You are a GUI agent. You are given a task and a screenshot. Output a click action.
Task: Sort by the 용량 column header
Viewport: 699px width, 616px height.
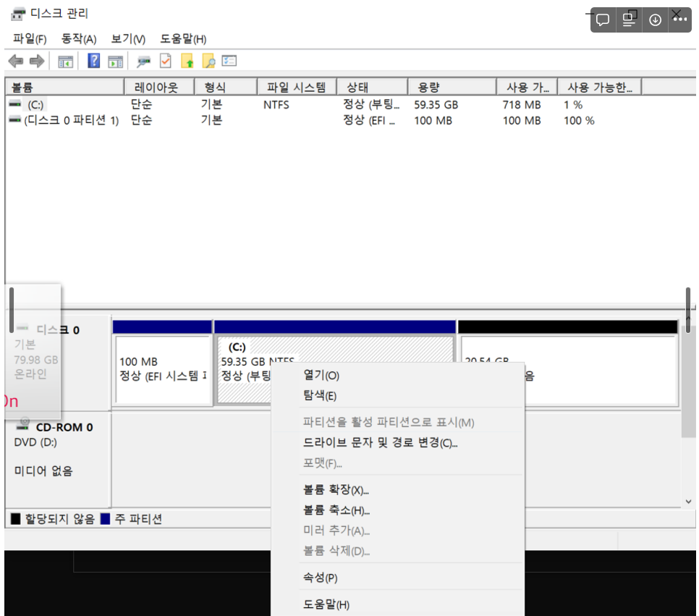452,87
